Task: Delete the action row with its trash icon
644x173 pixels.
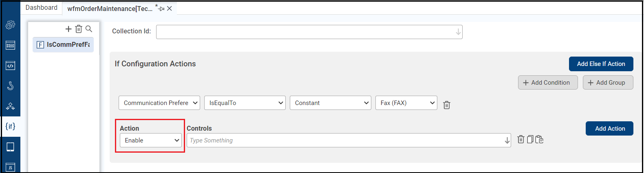Action: [x=520, y=140]
